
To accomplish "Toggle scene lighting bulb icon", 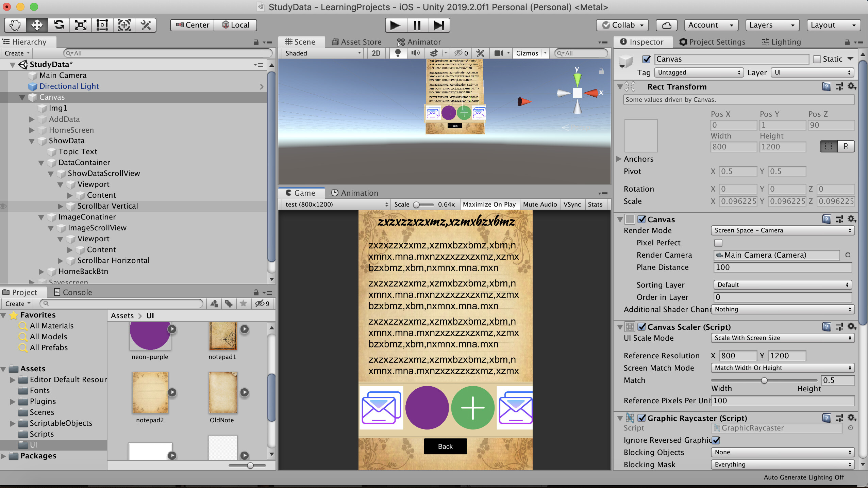I will [x=397, y=53].
